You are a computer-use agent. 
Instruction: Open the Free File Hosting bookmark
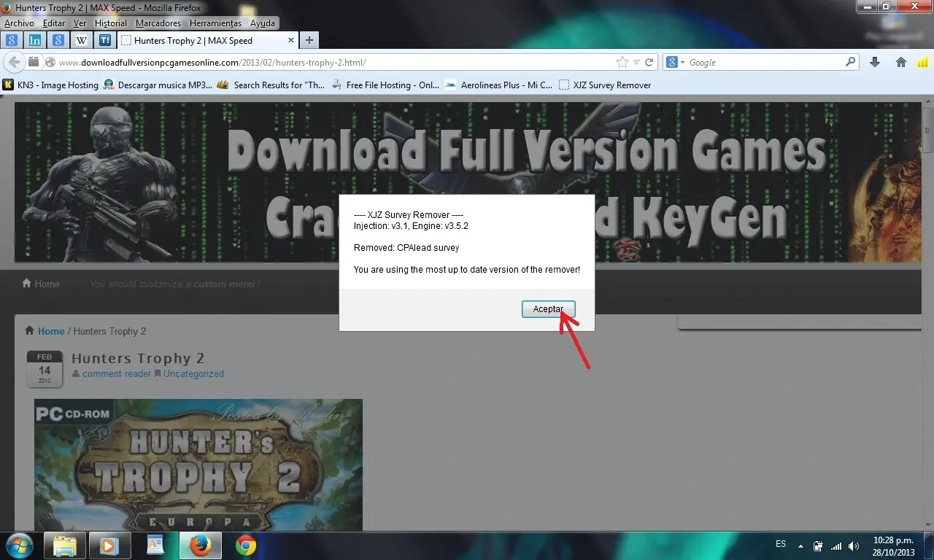click(385, 85)
